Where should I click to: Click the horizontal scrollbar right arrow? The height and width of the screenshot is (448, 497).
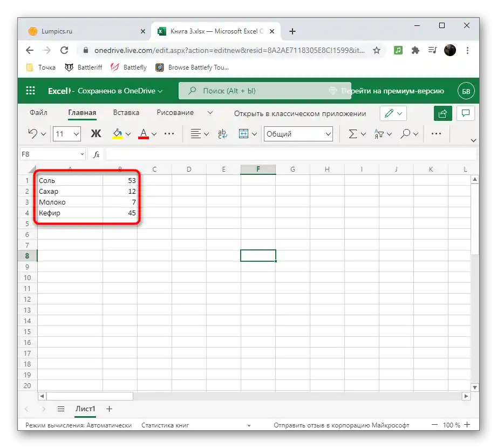[x=466, y=396]
